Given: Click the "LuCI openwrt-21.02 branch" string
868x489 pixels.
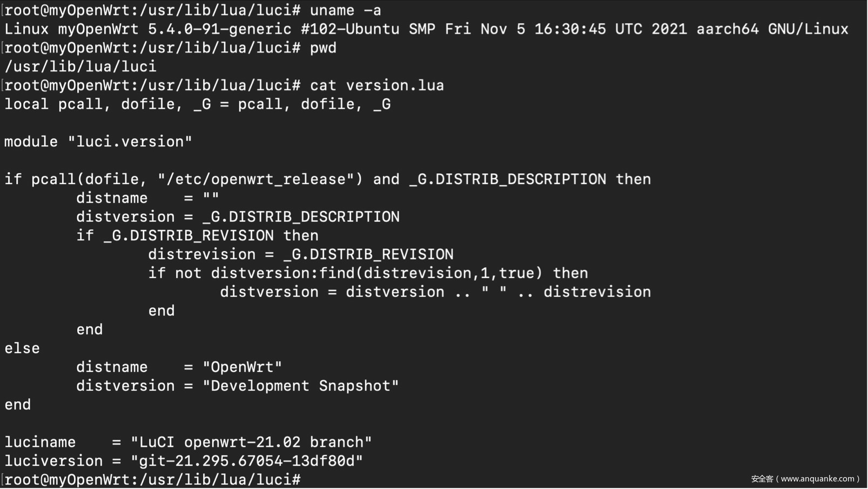Looking at the screenshot, I should coord(251,442).
